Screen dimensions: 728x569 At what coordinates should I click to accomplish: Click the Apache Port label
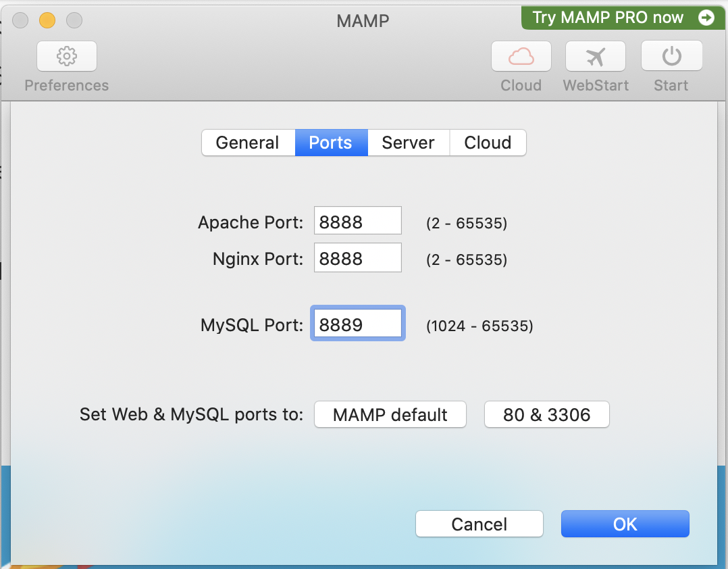pos(251,222)
